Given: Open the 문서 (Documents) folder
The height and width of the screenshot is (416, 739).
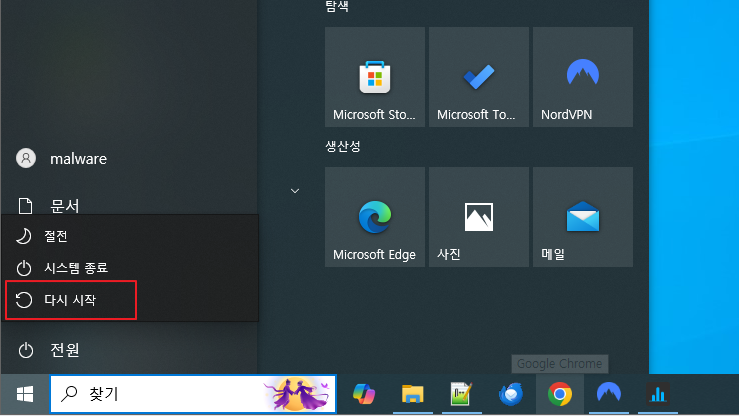Looking at the screenshot, I should point(49,206).
